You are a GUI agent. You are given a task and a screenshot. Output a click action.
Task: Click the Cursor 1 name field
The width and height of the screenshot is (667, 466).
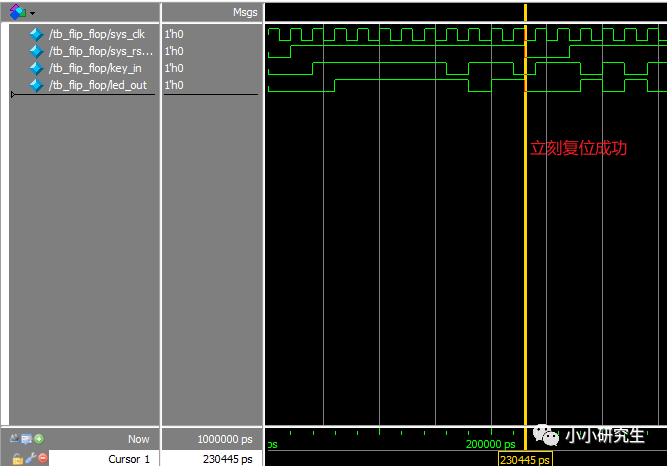[104, 459]
